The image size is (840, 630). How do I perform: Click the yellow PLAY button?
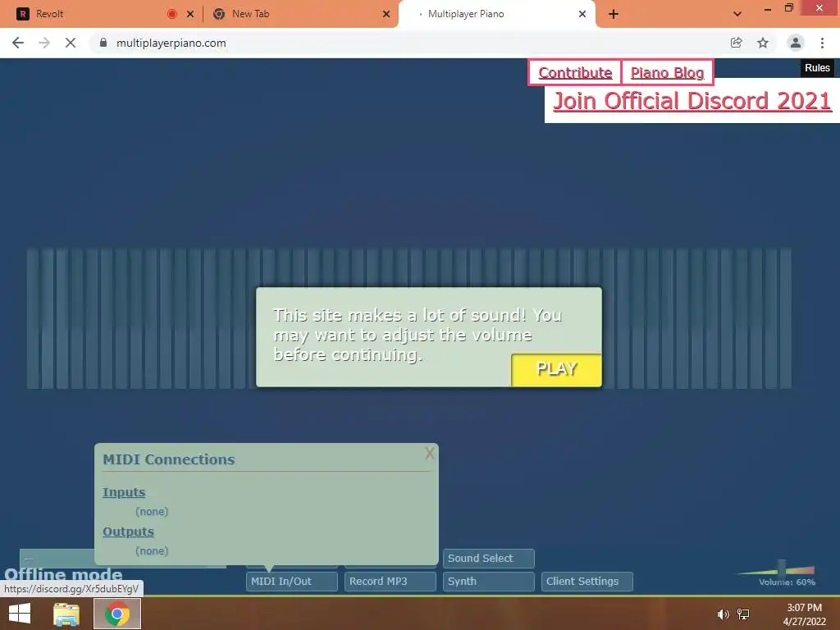pos(556,369)
